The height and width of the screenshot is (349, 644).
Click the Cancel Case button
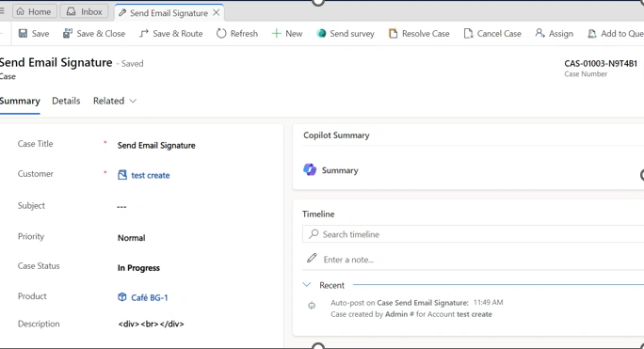(492, 33)
